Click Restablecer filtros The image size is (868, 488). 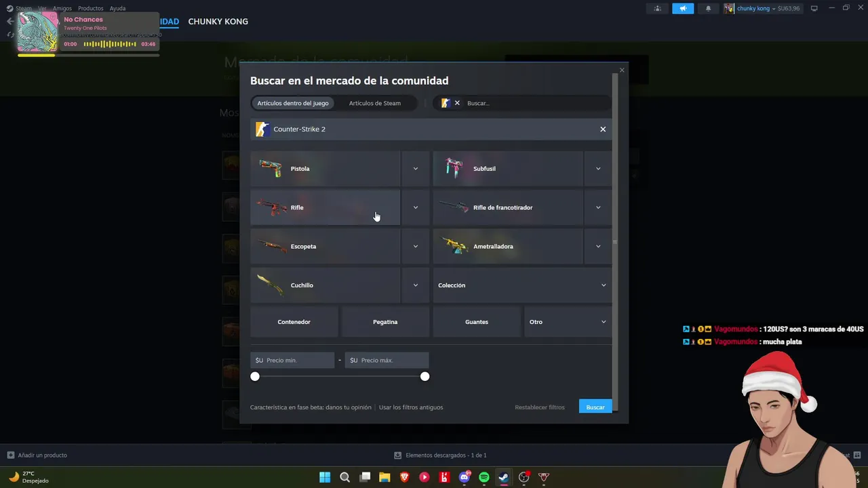click(540, 407)
